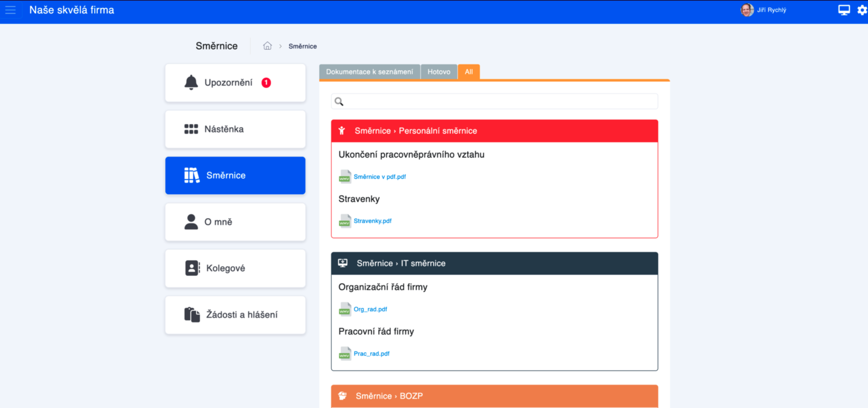The image size is (868, 408).
Task: Click the monitor icon in header
Action: [844, 10]
